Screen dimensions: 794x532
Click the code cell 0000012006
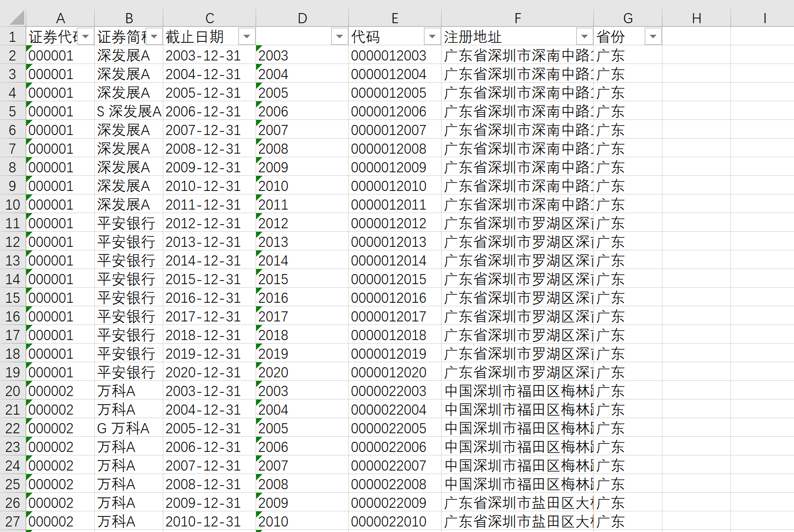tap(395, 111)
